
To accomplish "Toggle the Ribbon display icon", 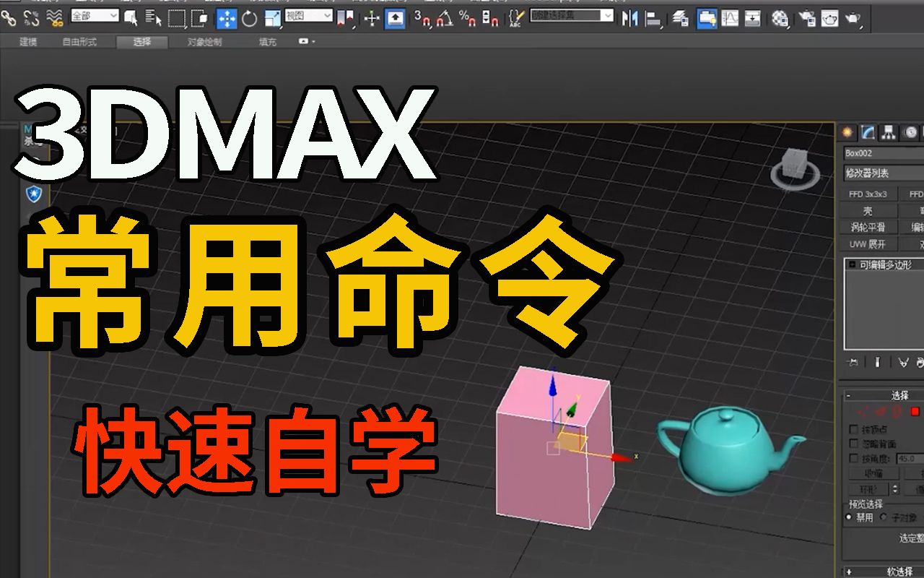I will pyautogui.click(x=707, y=18).
